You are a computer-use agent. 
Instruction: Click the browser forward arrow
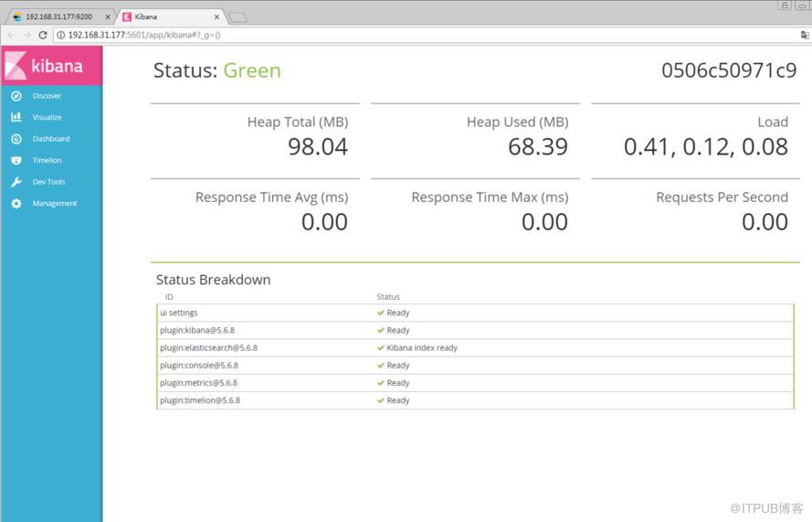[x=26, y=35]
